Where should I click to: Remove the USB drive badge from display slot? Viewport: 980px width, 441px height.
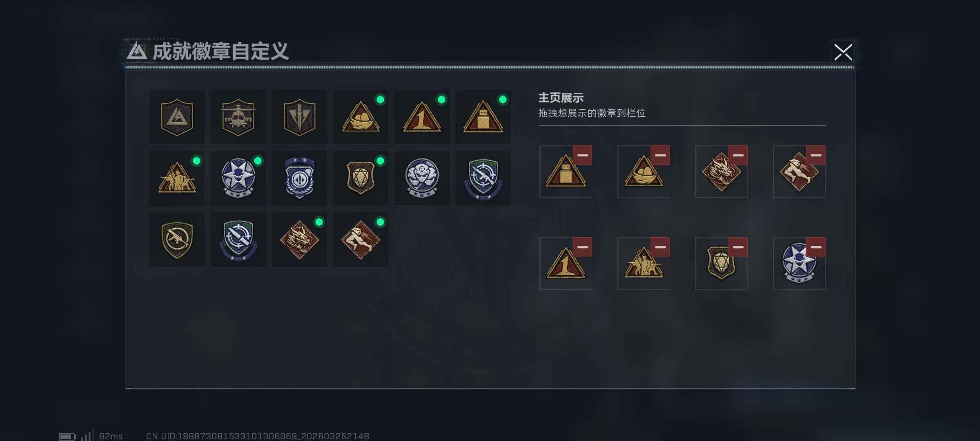point(582,155)
